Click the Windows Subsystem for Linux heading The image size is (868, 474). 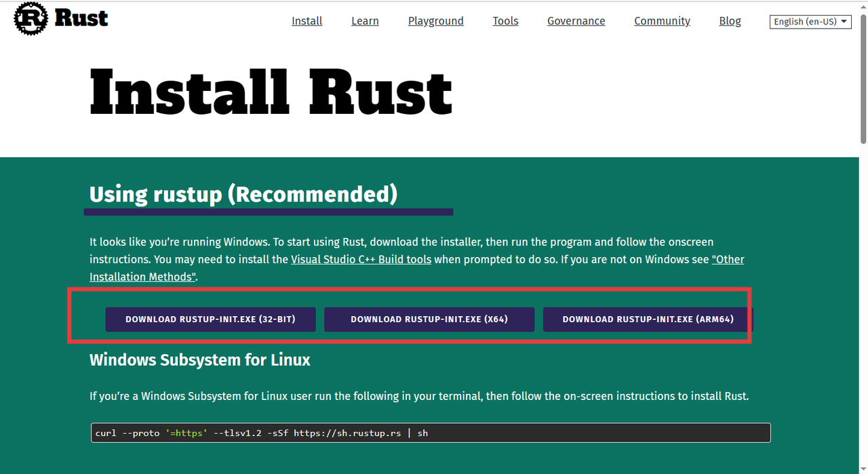pos(200,360)
